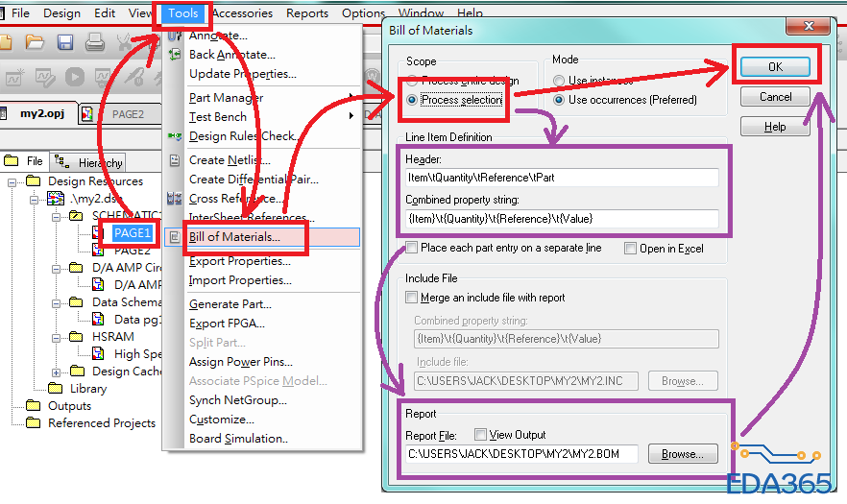Viewport: 847px width, 504px height.
Task: Click the High Speed page icon
Action: 98,353
